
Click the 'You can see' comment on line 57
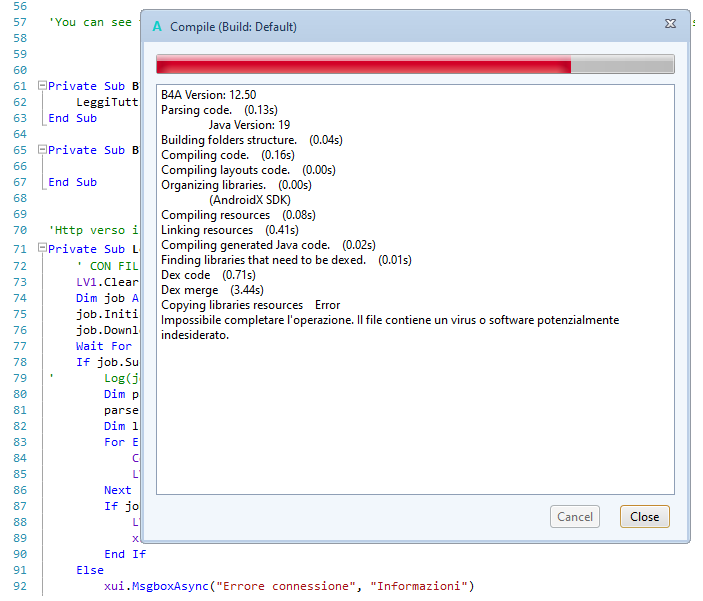click(x=90, y=22)
